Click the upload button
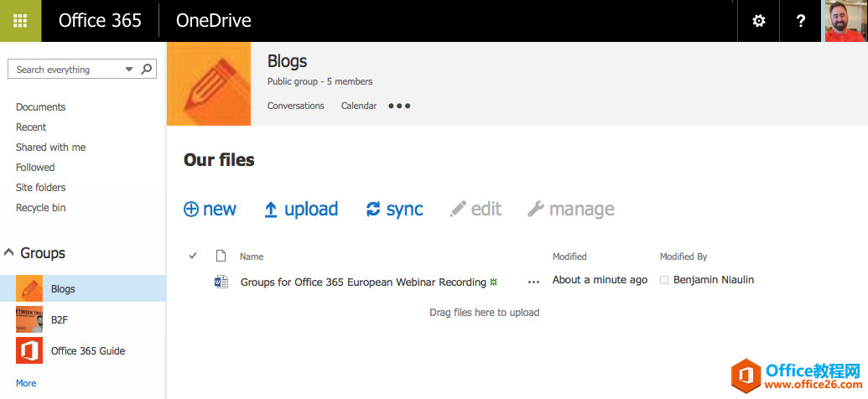 pyautogui.click(x=301, y=209)
